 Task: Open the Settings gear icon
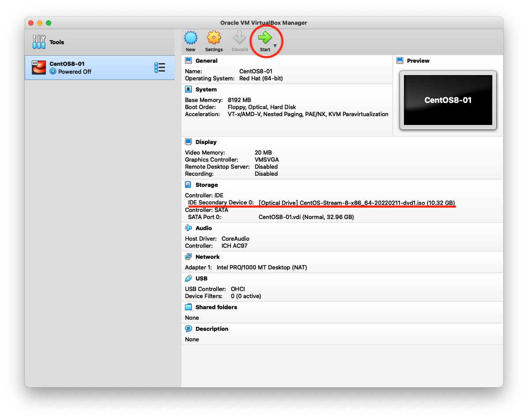[214, 38]
